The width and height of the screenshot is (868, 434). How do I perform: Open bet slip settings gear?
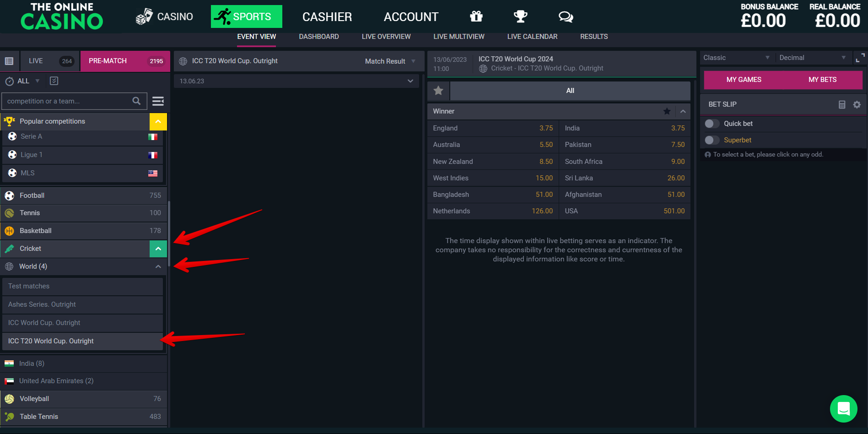(x=857, y=104)
